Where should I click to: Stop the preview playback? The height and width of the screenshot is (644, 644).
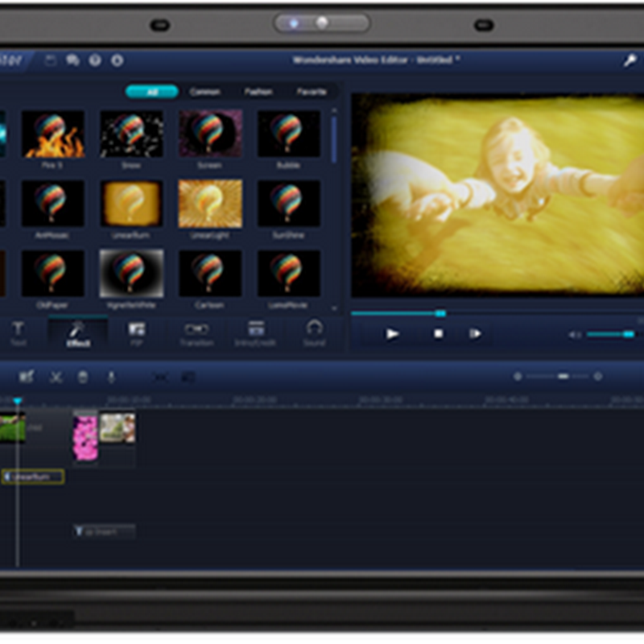(x=439, y=334)
